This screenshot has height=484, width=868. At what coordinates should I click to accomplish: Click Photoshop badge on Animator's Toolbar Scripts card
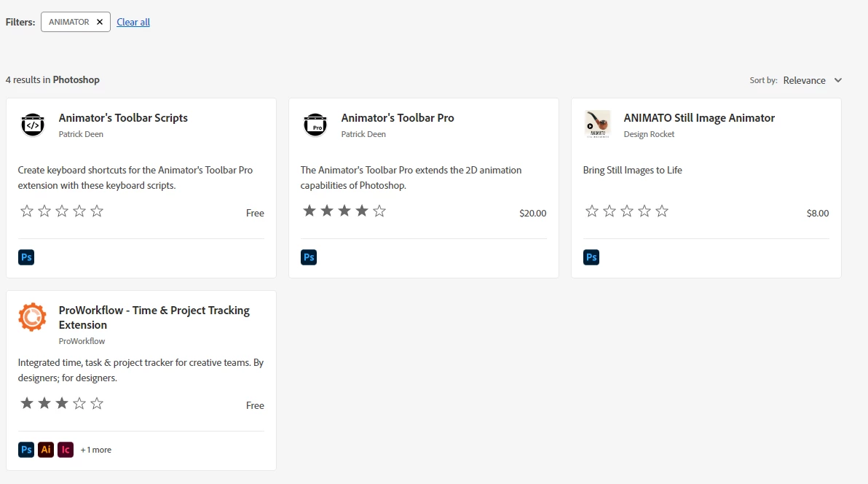[x=26, y=257]
